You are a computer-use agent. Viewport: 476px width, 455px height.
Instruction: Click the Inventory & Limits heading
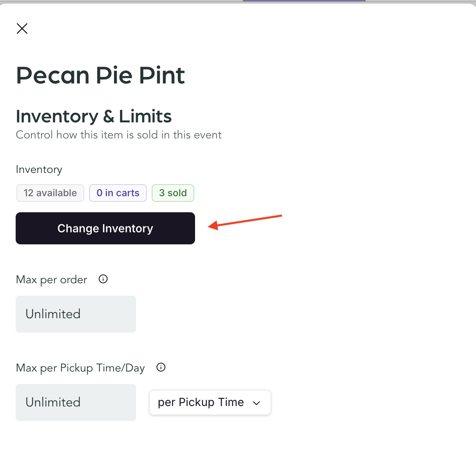coord(94,116)
